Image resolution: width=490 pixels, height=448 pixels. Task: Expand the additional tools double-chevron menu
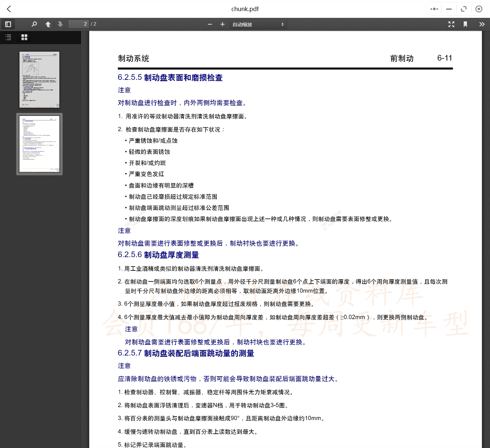click(482, 24)
